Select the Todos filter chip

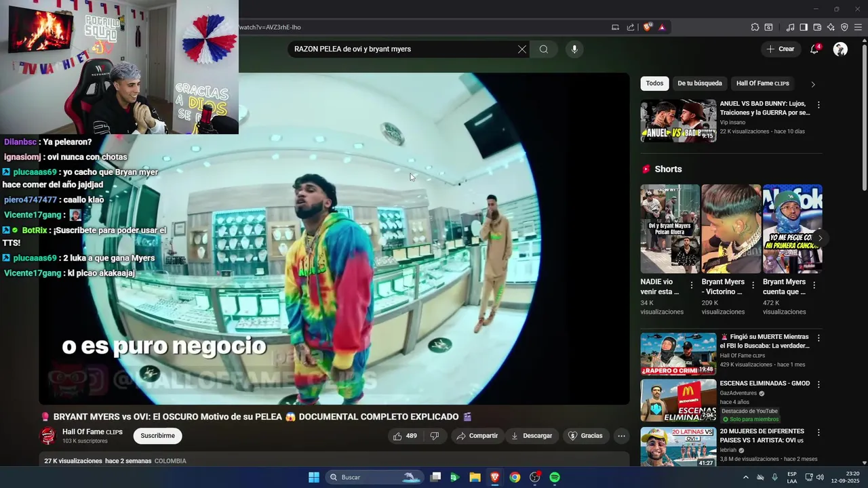[x=654, y=83]
